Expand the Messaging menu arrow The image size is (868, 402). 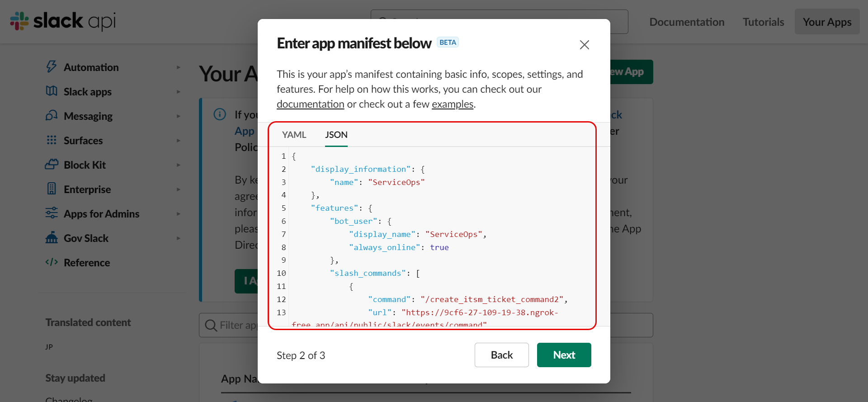tap(179, 116)
